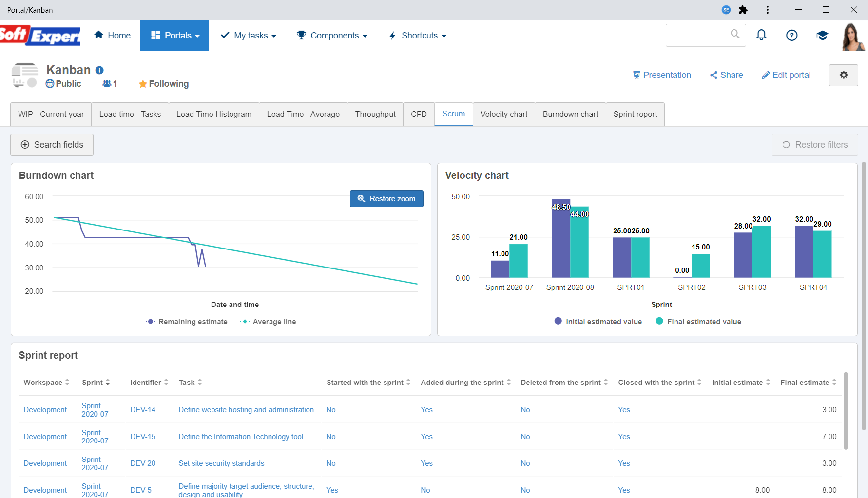Click the Search fields button

click(52, 145)
